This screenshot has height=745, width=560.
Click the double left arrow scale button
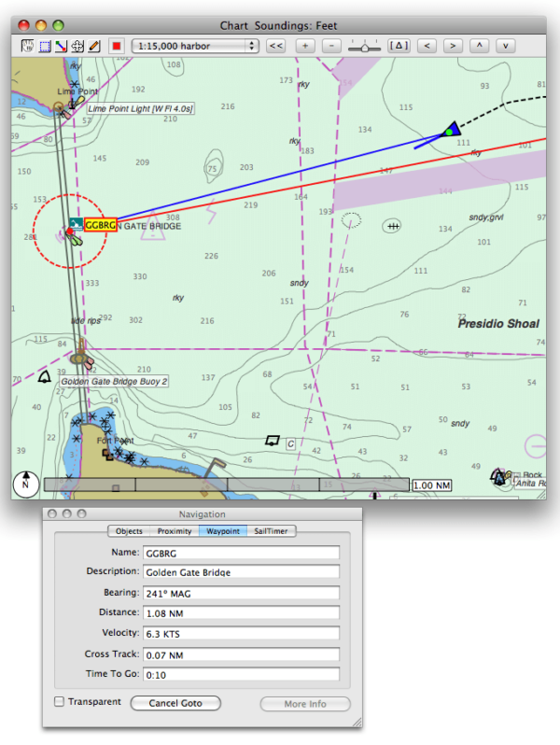(275, 45)
